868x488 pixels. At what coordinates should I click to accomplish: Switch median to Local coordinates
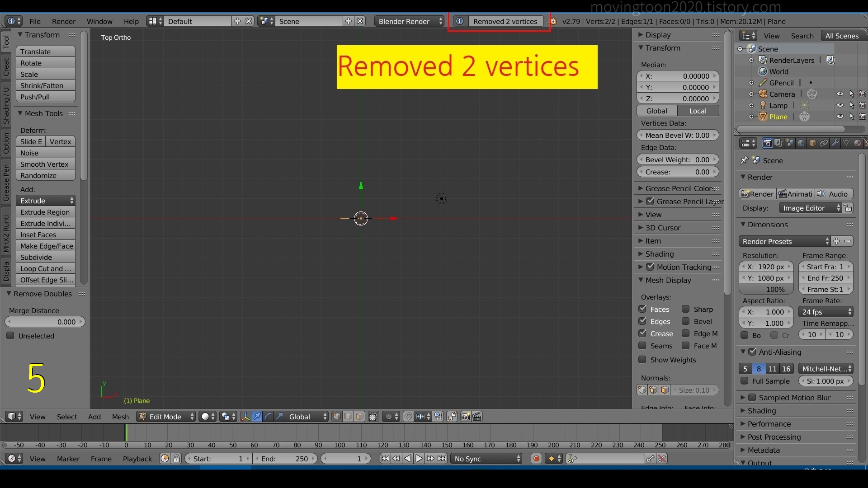pyautogui.click(x=698, y=111)
